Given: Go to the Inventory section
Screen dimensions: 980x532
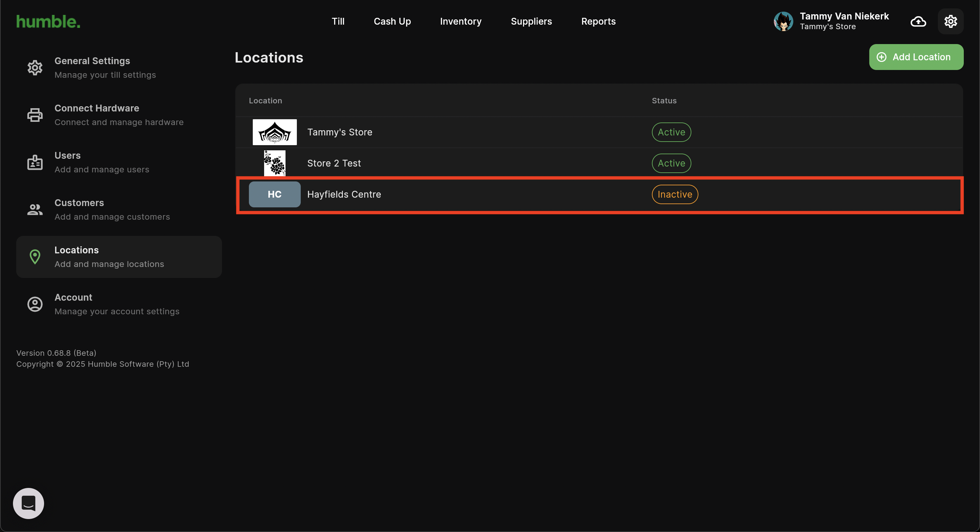Looking at the screenshot, I should [x=460, y=21].
